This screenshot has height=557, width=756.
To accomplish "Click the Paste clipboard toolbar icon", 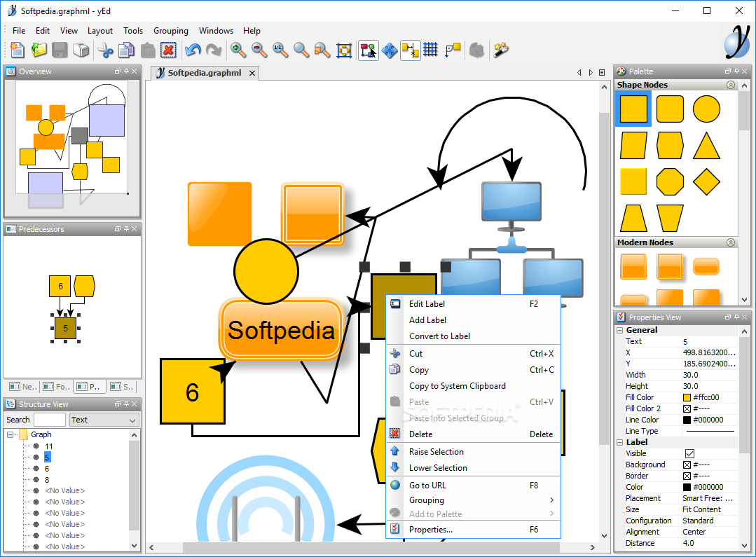I will (148, 50).
